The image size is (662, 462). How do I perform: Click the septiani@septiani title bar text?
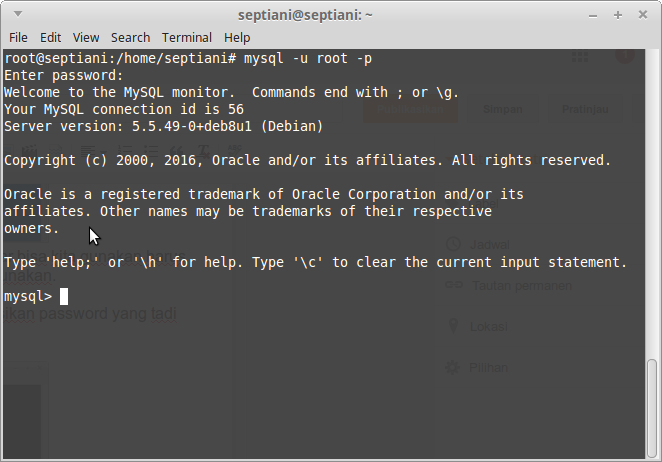[305, 15]
